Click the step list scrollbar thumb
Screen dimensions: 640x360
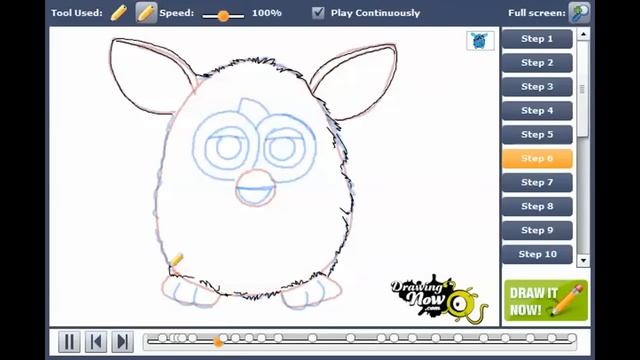pos(582,89)
